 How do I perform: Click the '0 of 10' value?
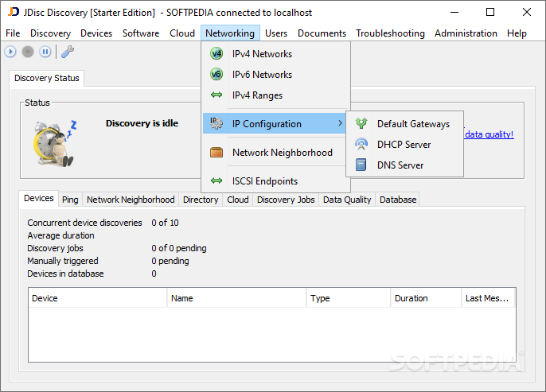coord(165,223)
